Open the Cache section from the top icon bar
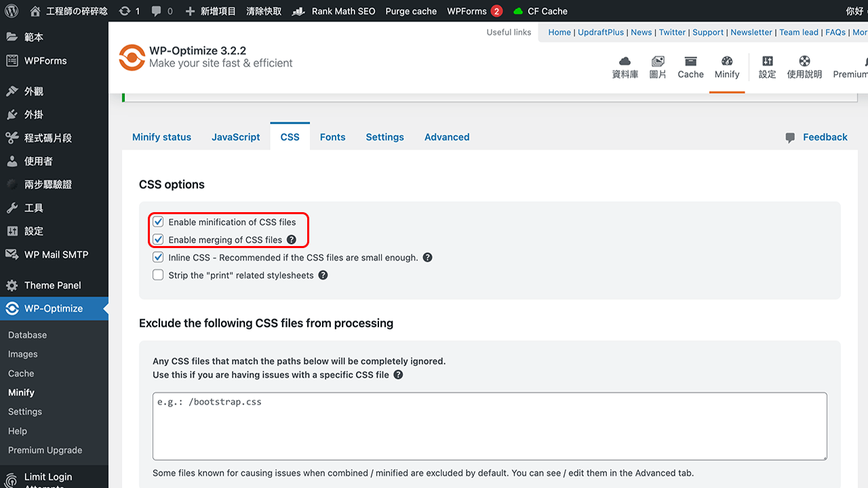Image resolution: width=868 pixels, height=488 pixels. click(x=690, y=67)
